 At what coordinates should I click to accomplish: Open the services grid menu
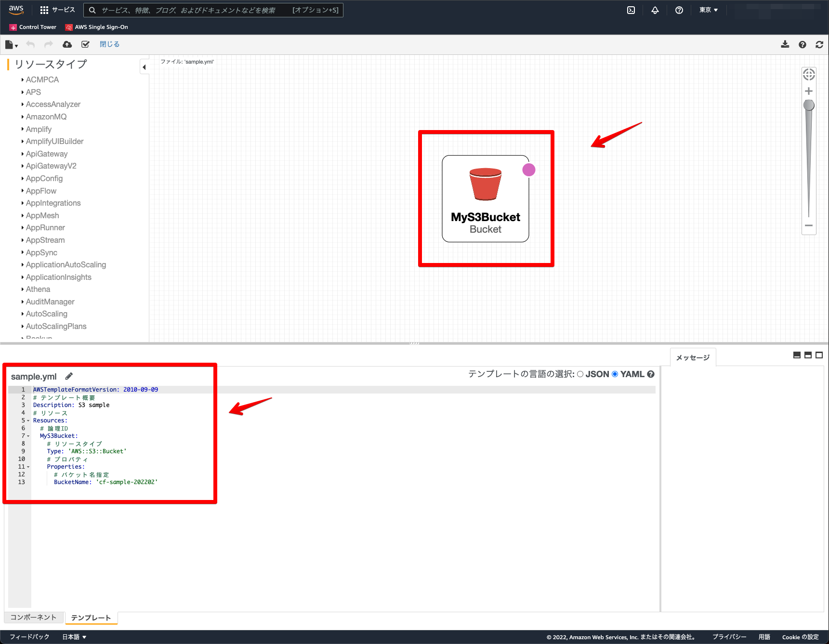pyautogui.click(x=57, y=10)
